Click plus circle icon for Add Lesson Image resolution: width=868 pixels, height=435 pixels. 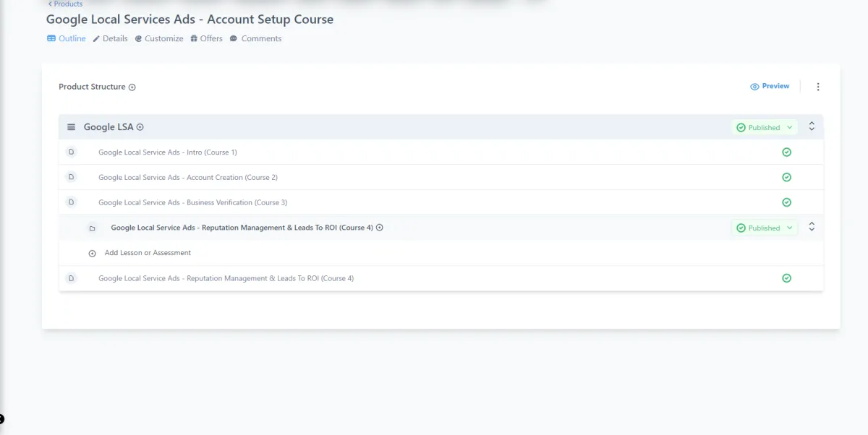coord(92,254)
